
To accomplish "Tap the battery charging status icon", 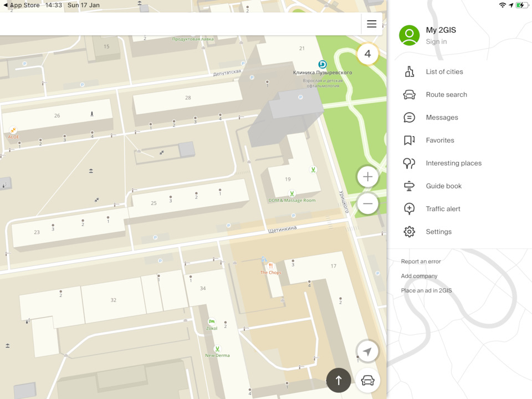I will [x=522, y=5].
